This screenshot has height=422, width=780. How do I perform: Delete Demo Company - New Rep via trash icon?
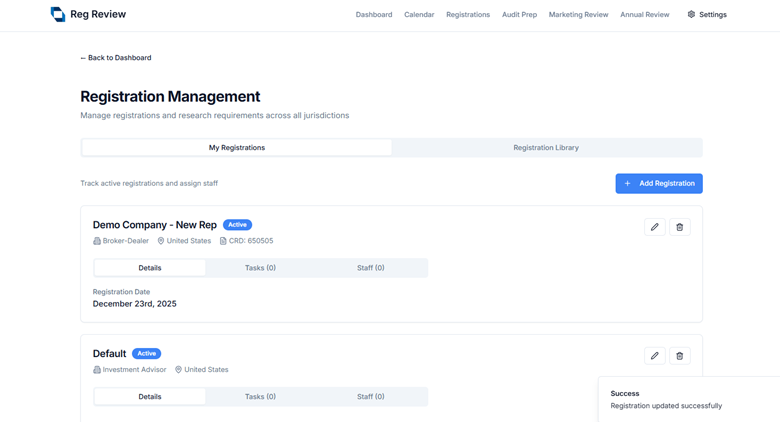click(x=680, y=227)
